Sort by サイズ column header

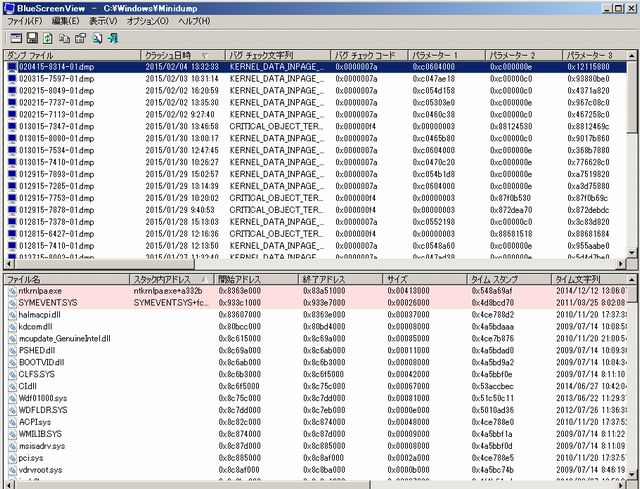(424, 279)
